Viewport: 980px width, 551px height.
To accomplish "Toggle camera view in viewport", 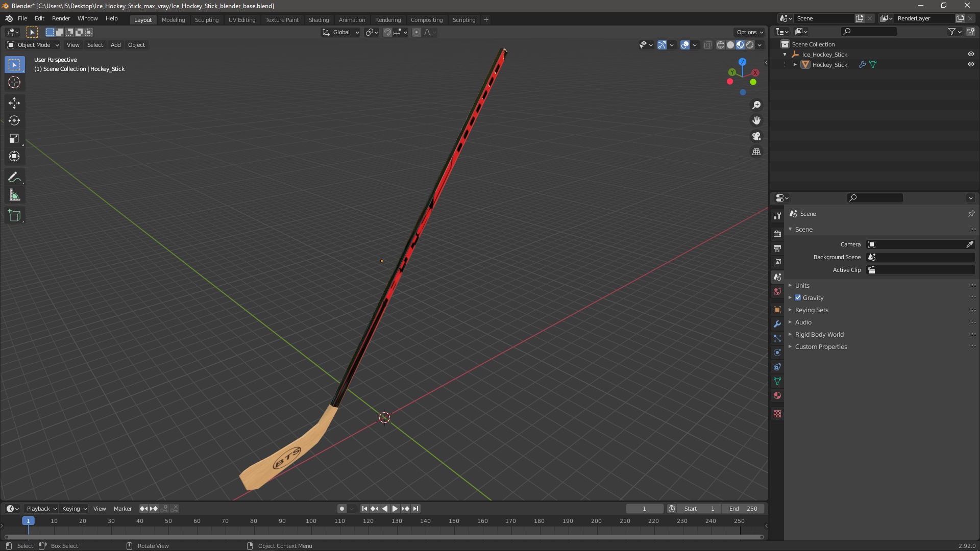I will click(x=756, y=136).
